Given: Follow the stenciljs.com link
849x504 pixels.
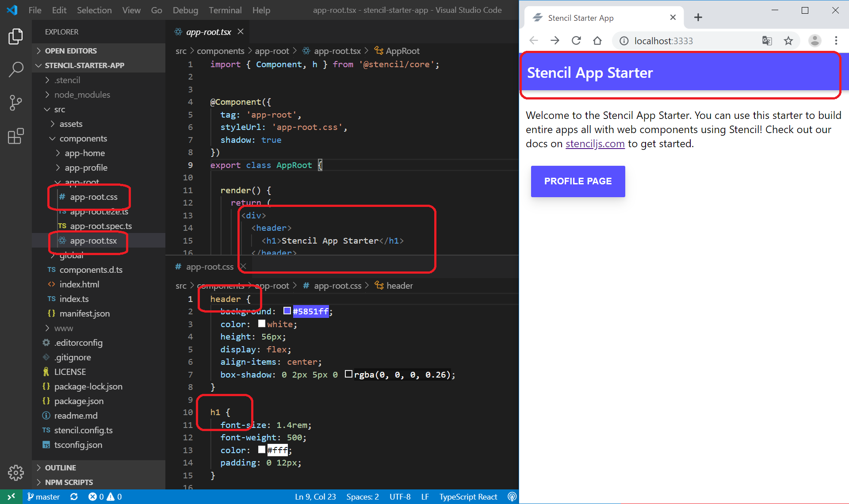Looking at the screenshot, I should point(595,144).
